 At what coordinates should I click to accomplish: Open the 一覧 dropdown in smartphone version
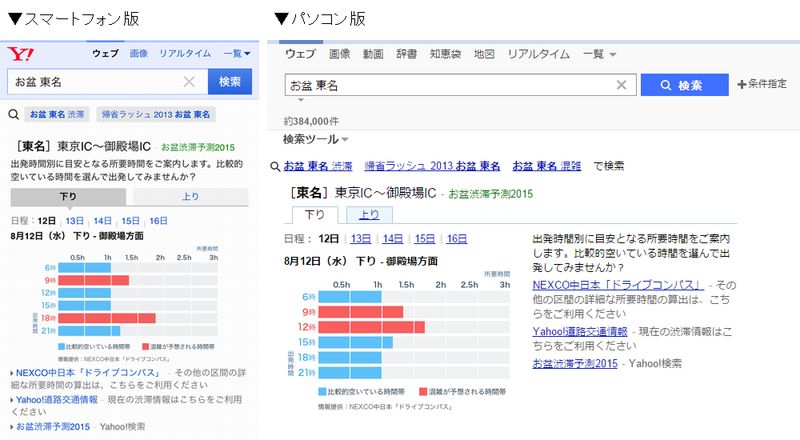tap(237, 53)
